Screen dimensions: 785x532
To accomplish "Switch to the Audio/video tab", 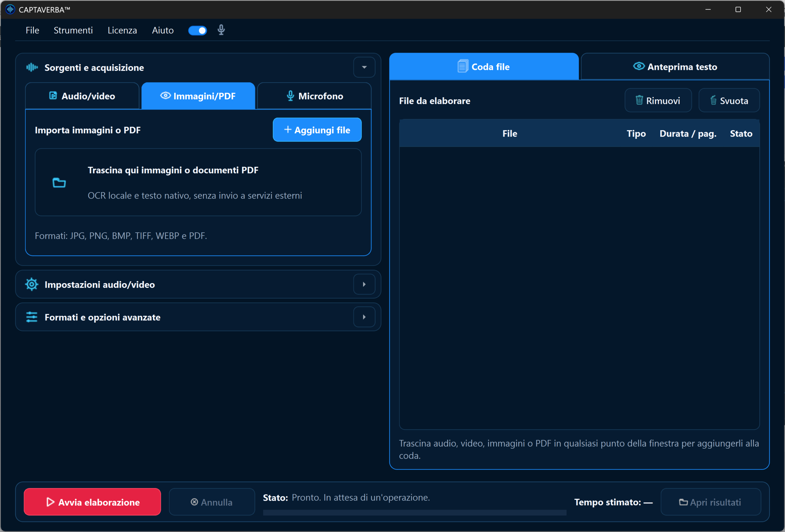I will tap(82, 96).
